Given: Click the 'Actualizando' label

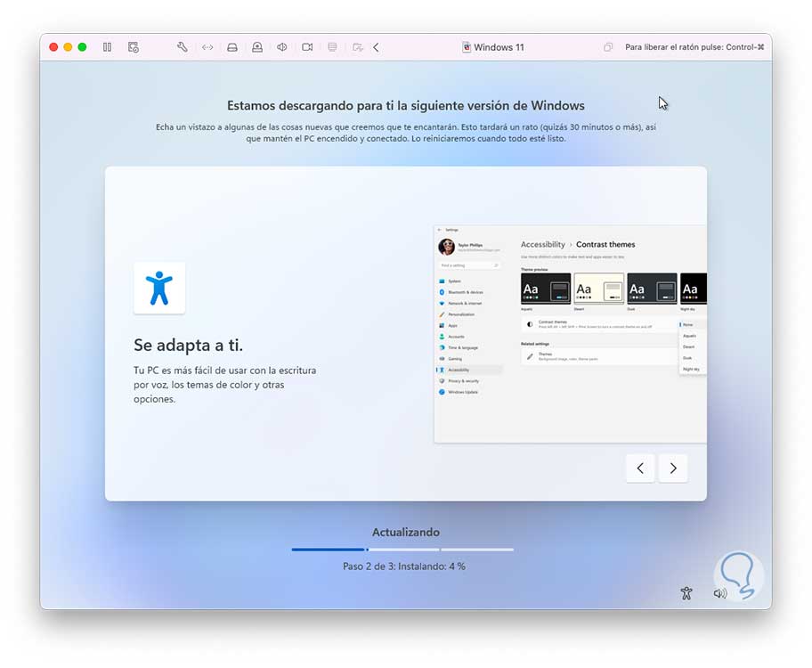Looking at the screenshot, I should click(406, 533).
